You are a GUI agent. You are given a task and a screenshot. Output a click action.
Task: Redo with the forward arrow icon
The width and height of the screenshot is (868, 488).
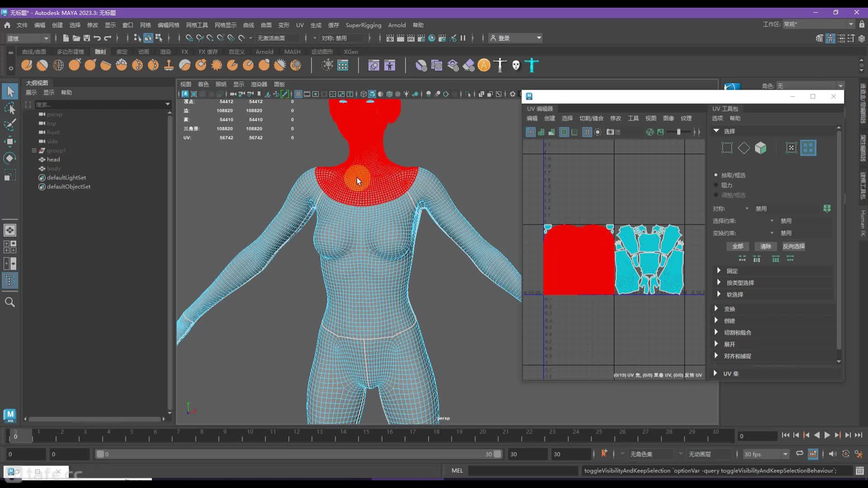tap(108, 38)
